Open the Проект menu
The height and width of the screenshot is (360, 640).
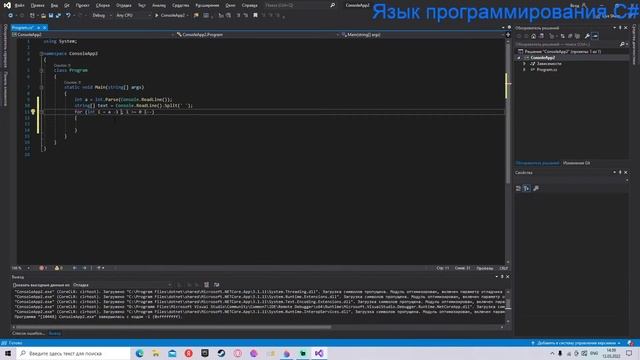click(82, 6)
